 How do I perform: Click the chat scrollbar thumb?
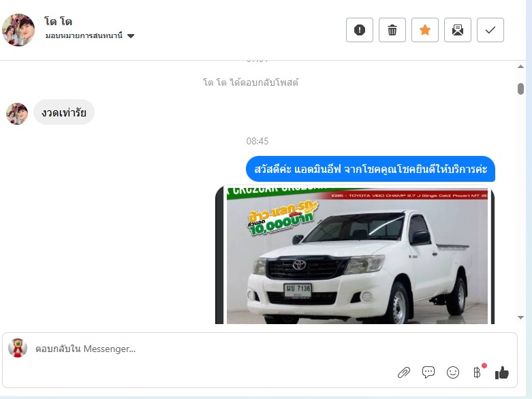tap(521, 89)
